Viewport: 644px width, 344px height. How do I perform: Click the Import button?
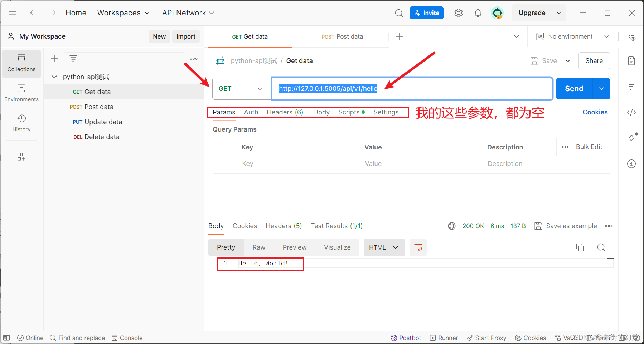(x=186, y=36)
